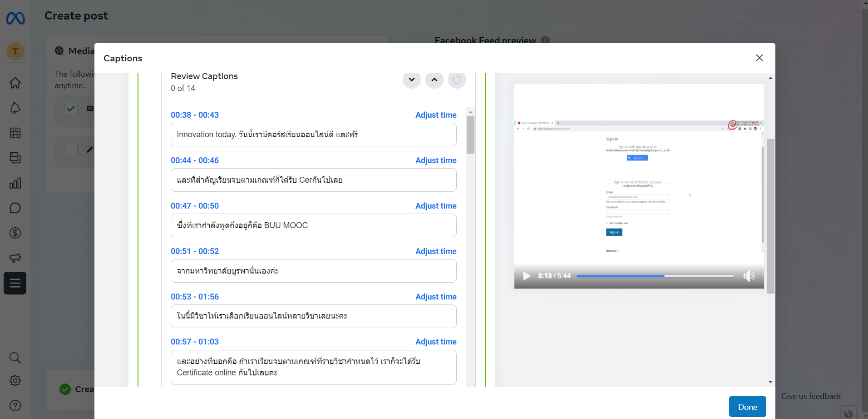This screenshot has height=419, width=868.
Task: Open the All tools hamburger menu
Action: coord(15,283)
